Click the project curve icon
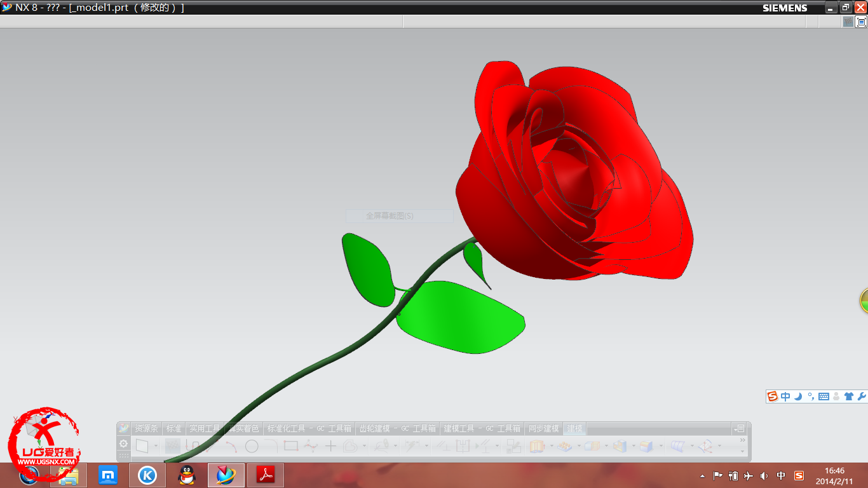The width and height of the screenshot is (868, 488). pos(381,446)
